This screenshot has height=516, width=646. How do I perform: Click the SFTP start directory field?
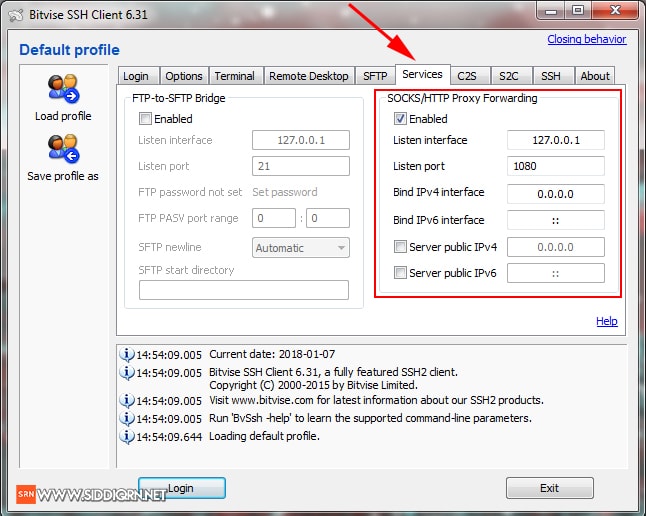point(244,290)
